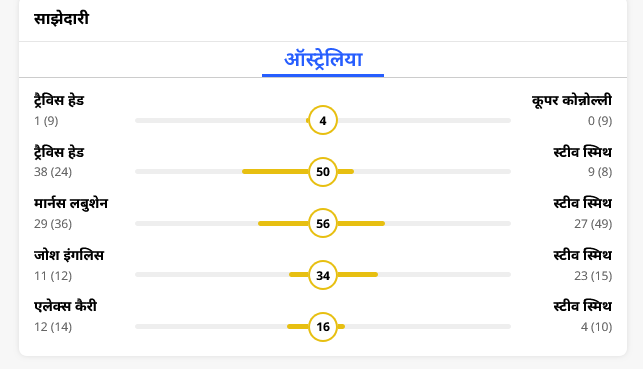Open स्टीव स्मिथ name beside 27 (49)
The height and width of the screenshot is (369, 643).
pyautogui.click(x=582, y=204)
